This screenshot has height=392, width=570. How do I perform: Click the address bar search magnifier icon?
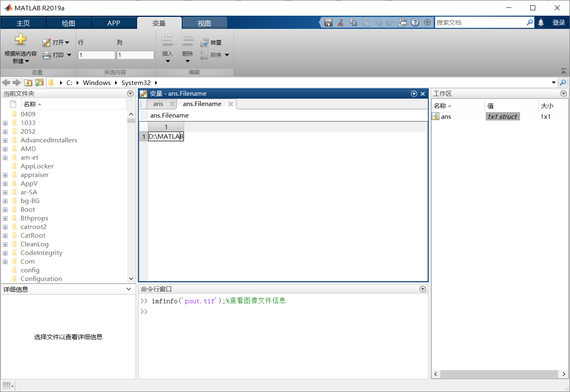(563, 83)
